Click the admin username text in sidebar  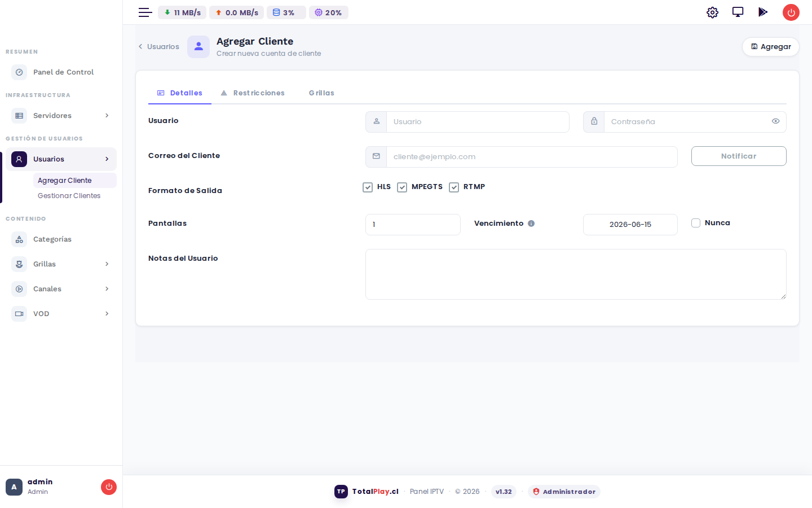tap(40, 482)
